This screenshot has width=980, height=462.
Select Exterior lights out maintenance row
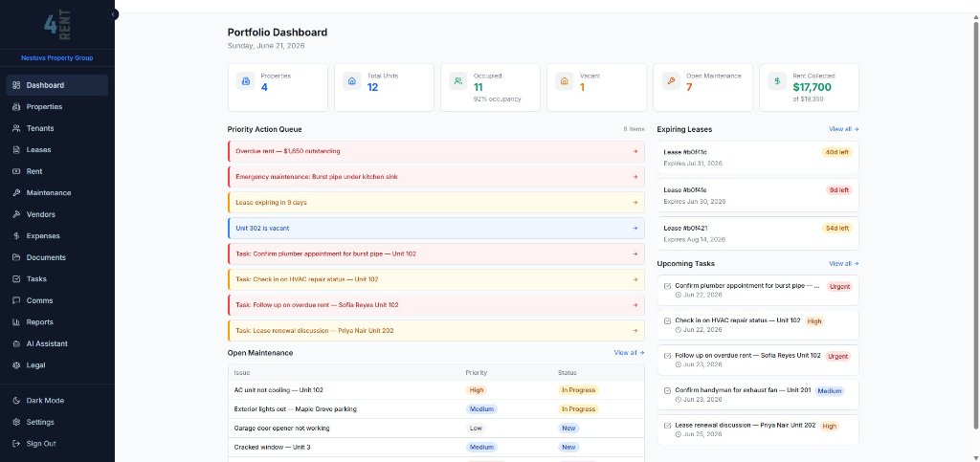(435, 409)
